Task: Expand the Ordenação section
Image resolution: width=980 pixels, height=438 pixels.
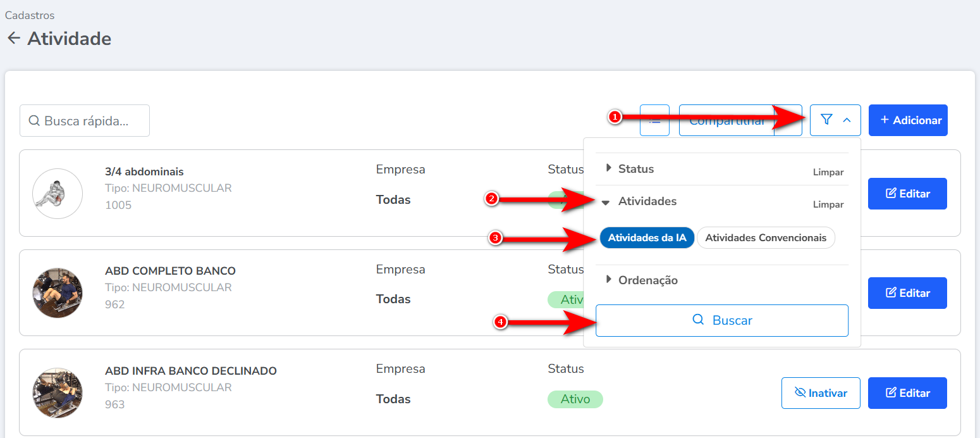Action: (x=647, y=280)
